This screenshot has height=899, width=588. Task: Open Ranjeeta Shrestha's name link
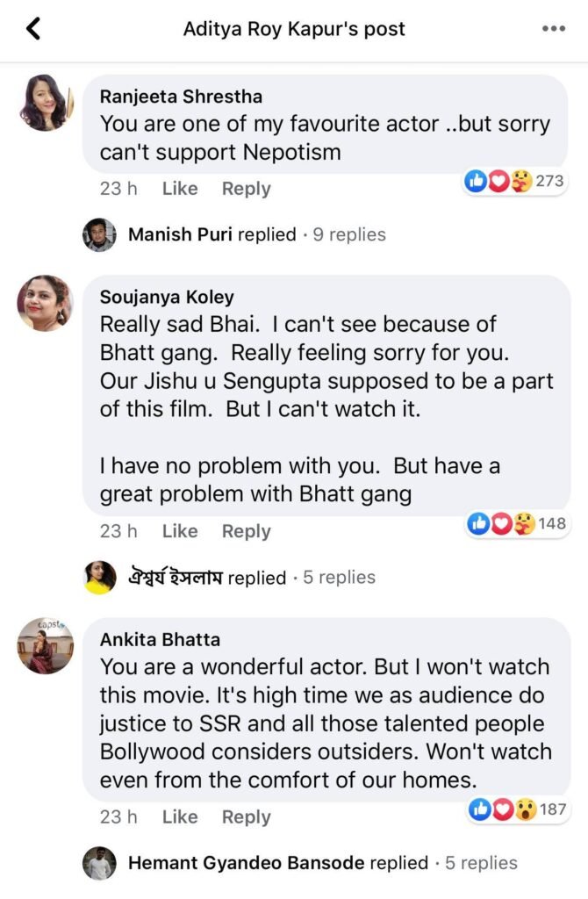click(x=181, y=97)
